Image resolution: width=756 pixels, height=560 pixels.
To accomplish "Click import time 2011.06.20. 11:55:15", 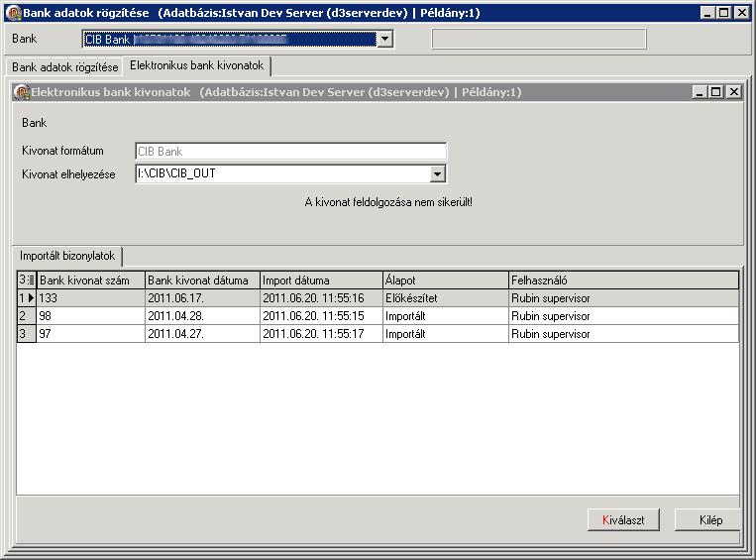I will click(x=321, y=316).
